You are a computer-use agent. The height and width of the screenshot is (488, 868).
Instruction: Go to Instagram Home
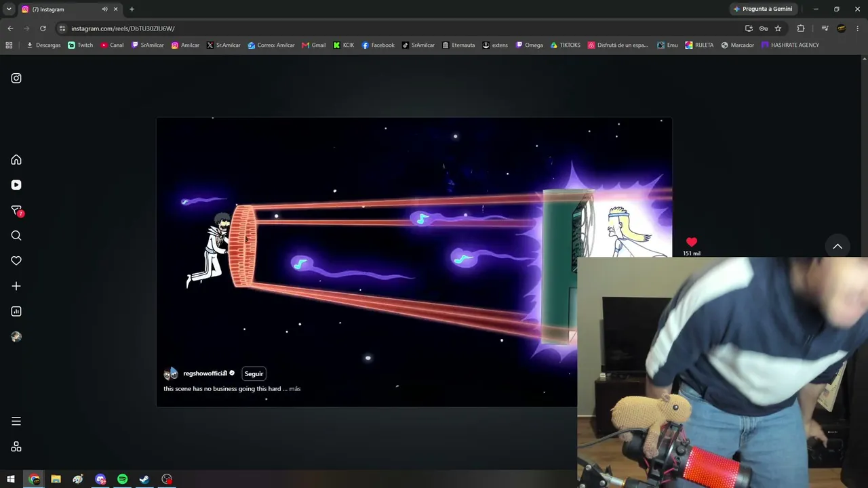16,160
